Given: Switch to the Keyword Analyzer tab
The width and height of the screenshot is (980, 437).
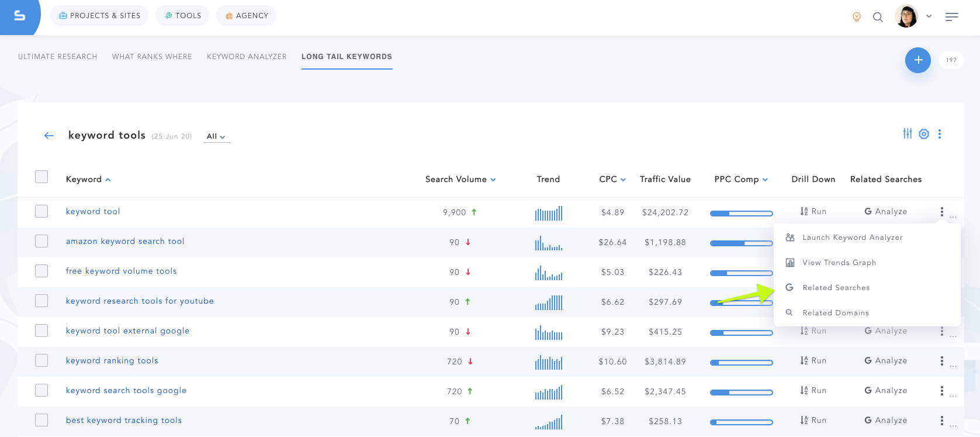Looking at the screenshot, I should [x=247, y=57].
